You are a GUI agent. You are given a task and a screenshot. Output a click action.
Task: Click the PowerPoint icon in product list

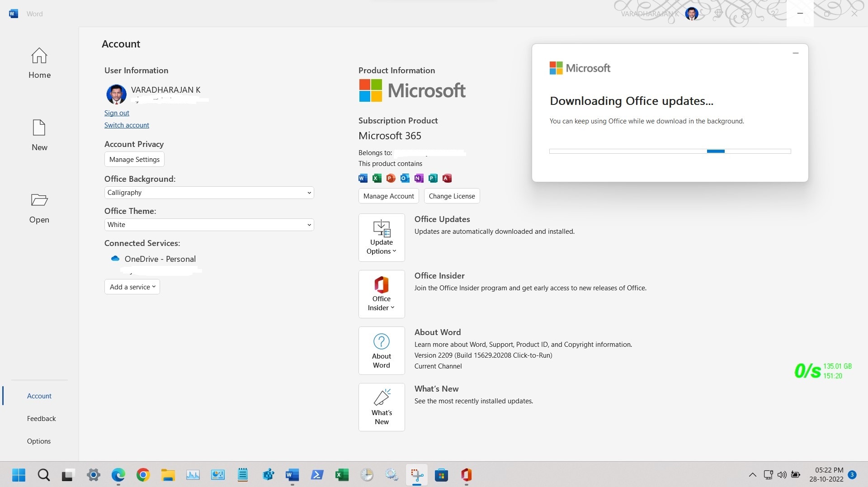click(x=391, y=178)
